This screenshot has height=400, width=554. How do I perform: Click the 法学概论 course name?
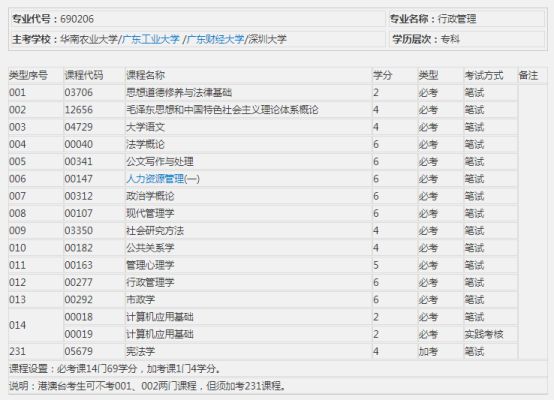pyautogui.click(x=146, y=145)
